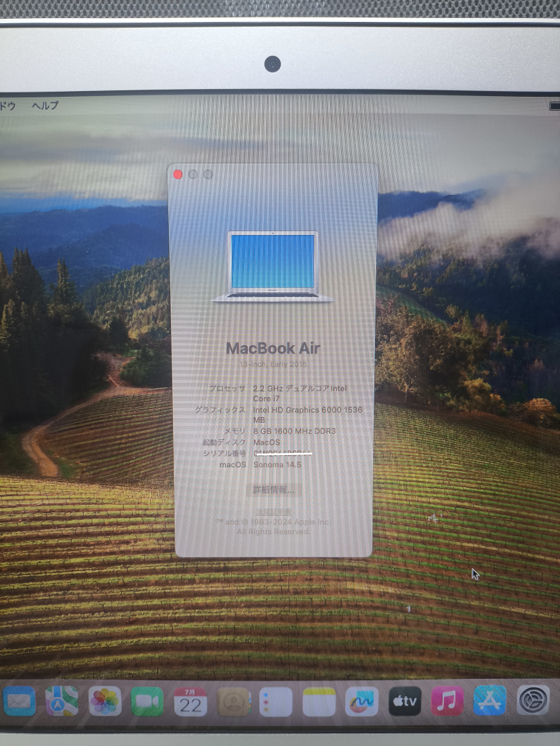Click the 詳細情報... button
560x746 pixels.
coord(274,490)
